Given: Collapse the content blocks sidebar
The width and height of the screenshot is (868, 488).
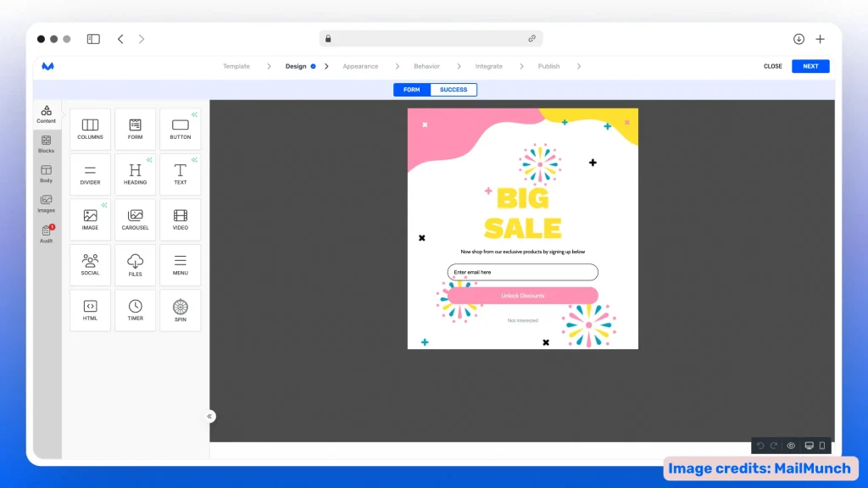Looking at the screenshot, I should click(x=209, y=416).
